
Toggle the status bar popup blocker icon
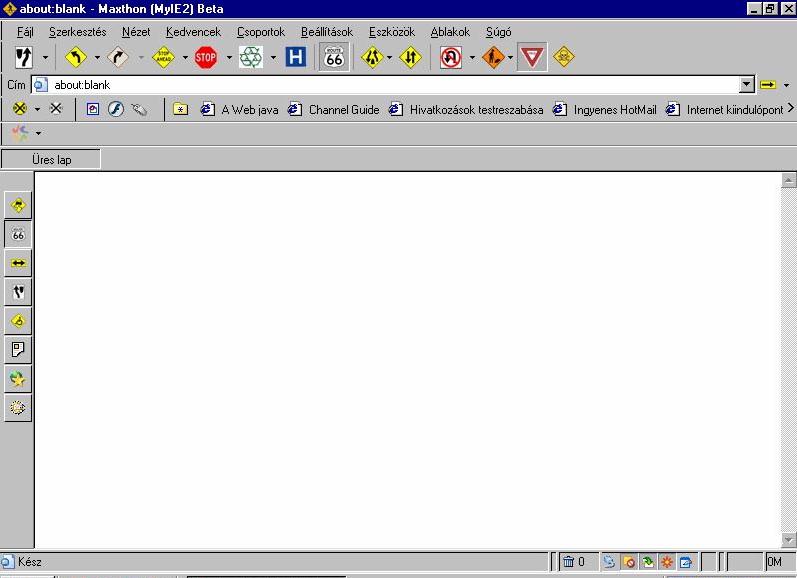[x=629, y=562]
